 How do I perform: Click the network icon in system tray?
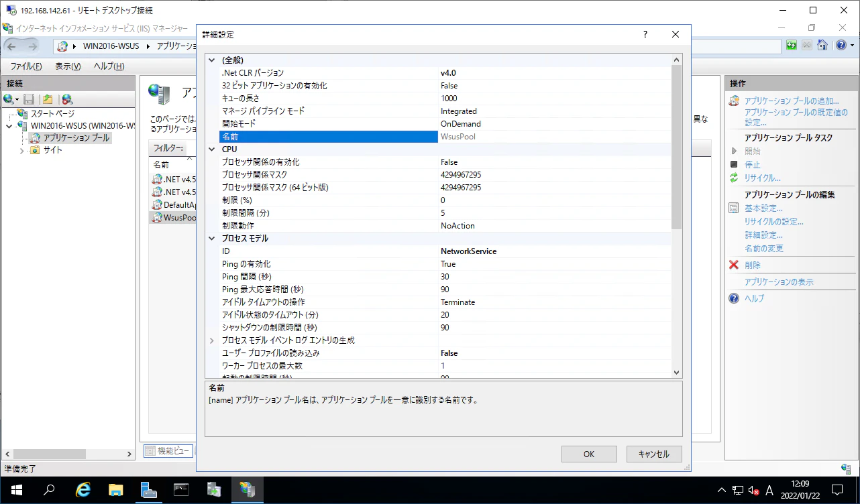point(737,490)
